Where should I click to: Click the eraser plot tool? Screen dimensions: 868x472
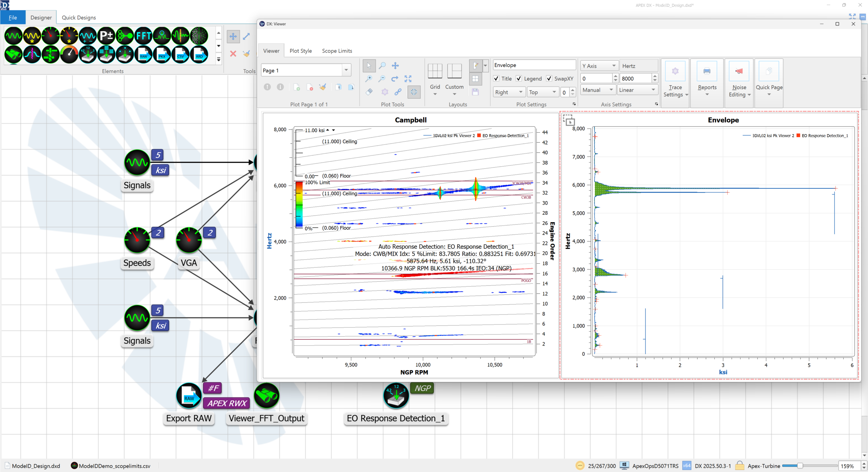click(369, 92)
